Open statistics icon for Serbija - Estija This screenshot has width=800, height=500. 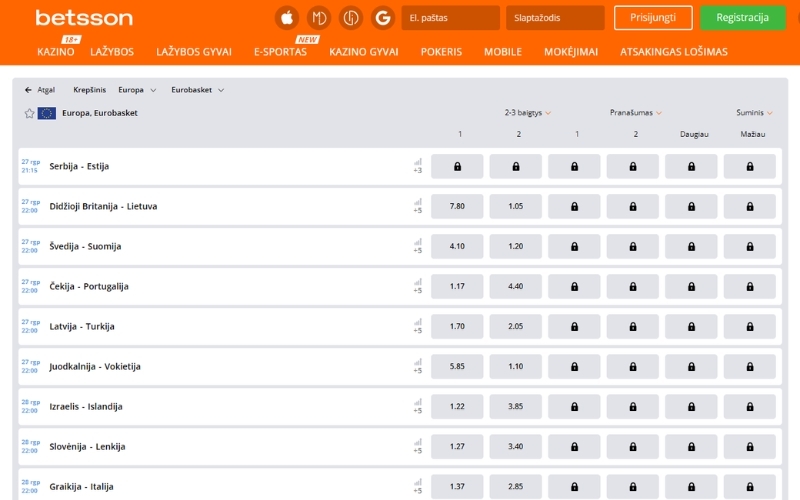[x=418, y=162]
